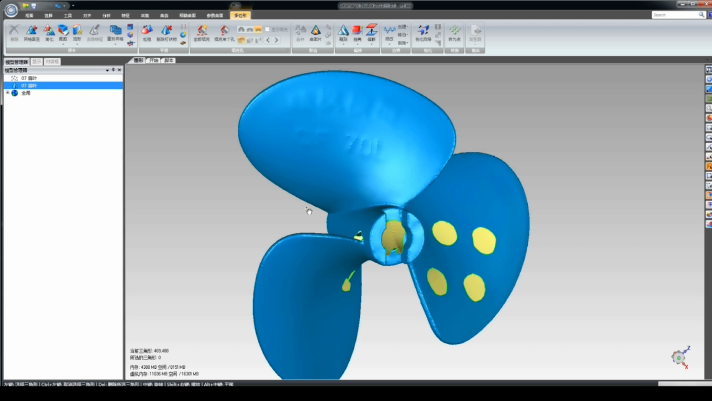The height and width of the screenshot is (401, 712).
Task: Switch to the 多边形 (Polygons) ribbon tab
Action: [240, 16]
